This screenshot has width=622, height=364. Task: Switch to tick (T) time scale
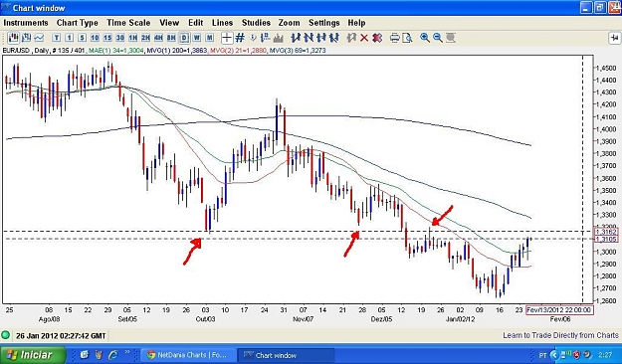(57, 38)
